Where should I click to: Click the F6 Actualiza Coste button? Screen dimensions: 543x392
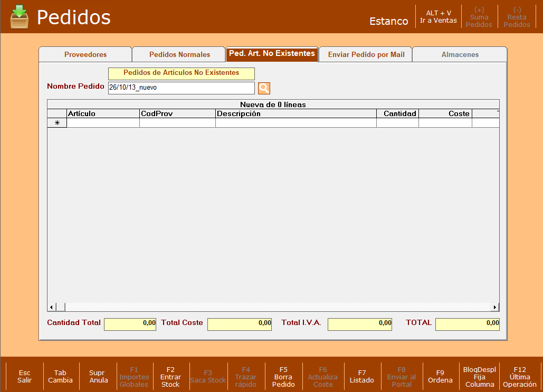tap(323, 377)
